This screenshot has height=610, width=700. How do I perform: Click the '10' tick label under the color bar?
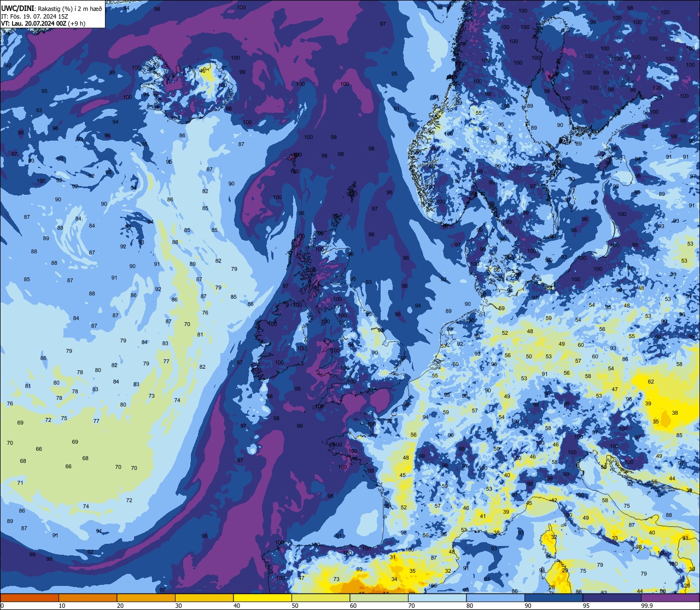pos(62,606)
